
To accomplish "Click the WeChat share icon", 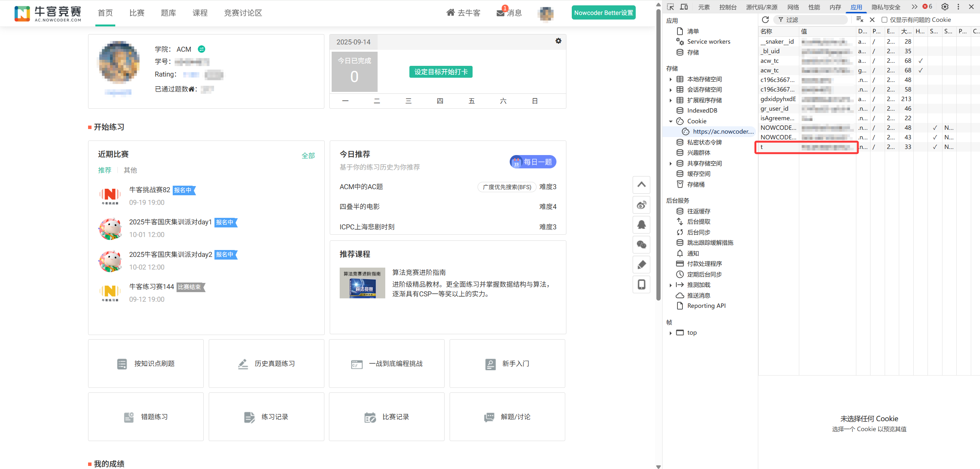I will (x=641, y=245).
